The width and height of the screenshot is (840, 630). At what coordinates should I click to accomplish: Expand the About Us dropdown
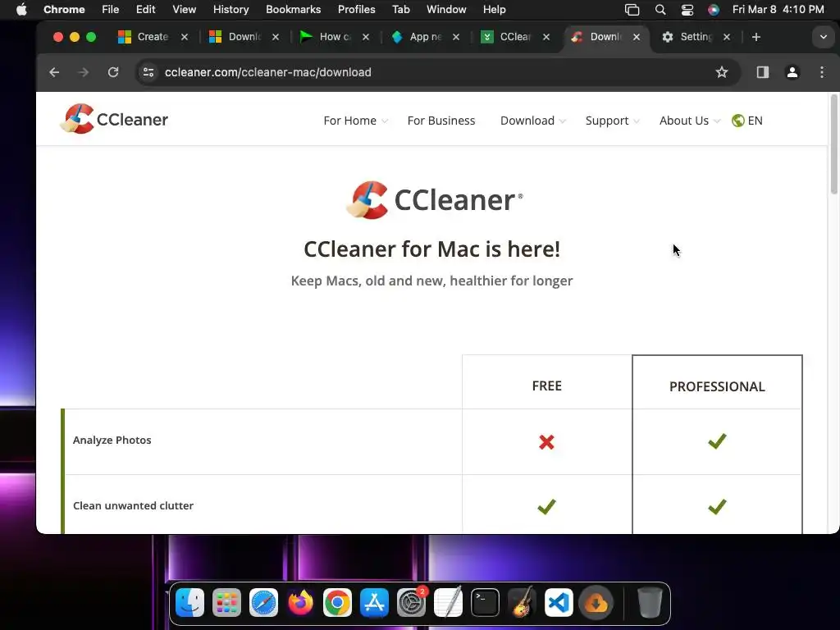pos(690,121)
